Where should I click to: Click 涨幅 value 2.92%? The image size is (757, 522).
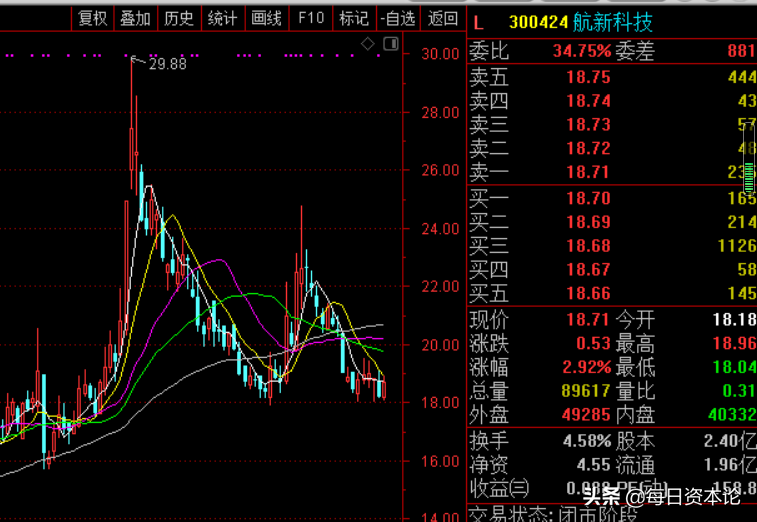pyautogui.click(x=587, y=367)
